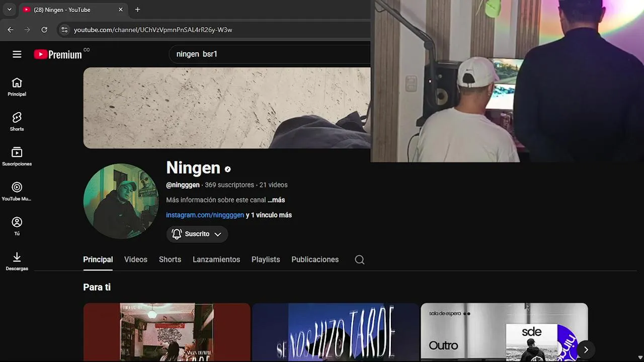Expand the tab search dropdown arrow
The image size is (644, 362).
9,10
